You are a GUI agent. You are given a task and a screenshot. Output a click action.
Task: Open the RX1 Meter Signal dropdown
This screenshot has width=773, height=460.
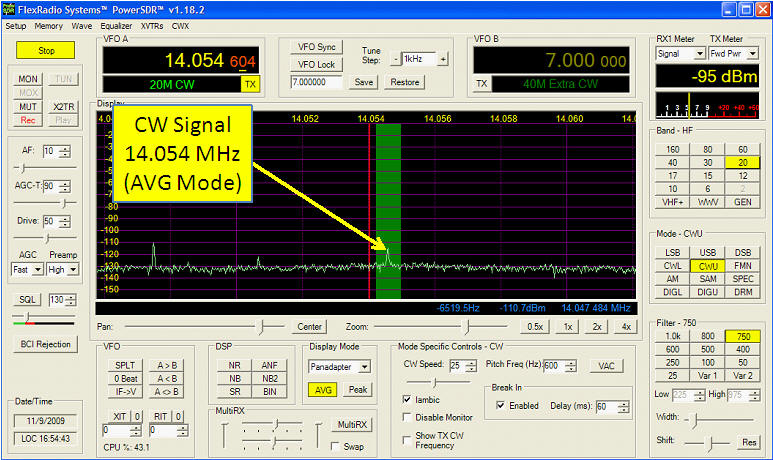[700, 53]
